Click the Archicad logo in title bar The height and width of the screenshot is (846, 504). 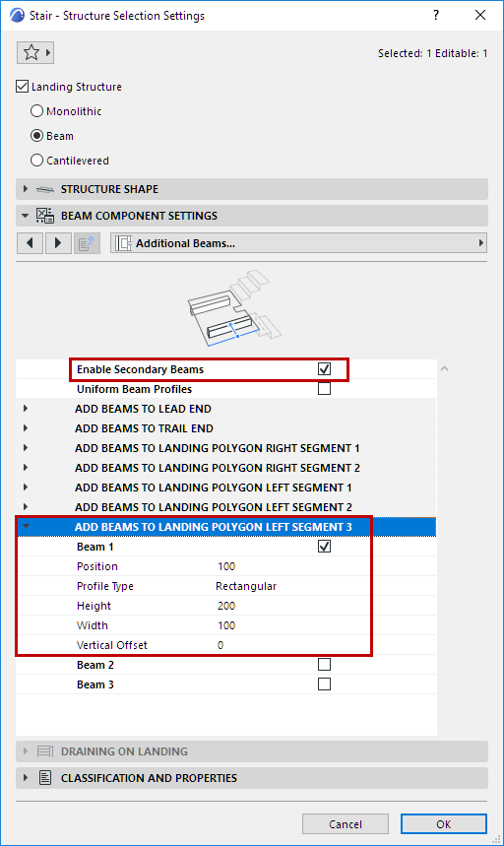pos(17,15)
